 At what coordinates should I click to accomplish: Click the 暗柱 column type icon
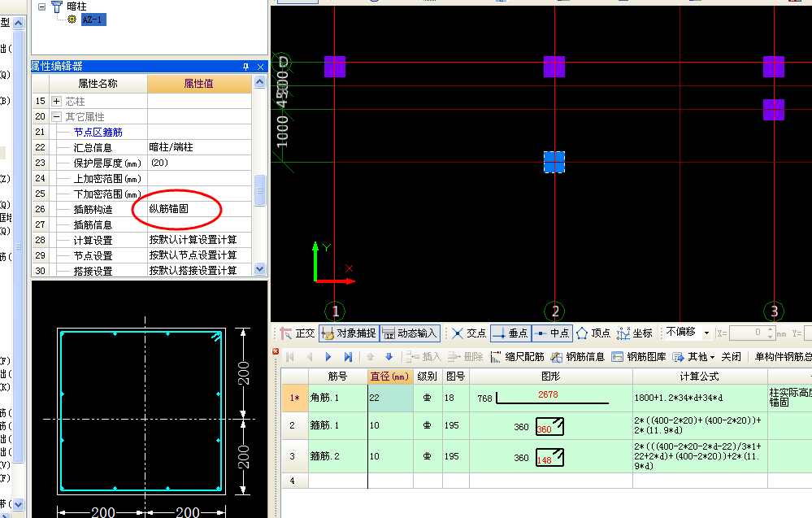pos(56,7)
